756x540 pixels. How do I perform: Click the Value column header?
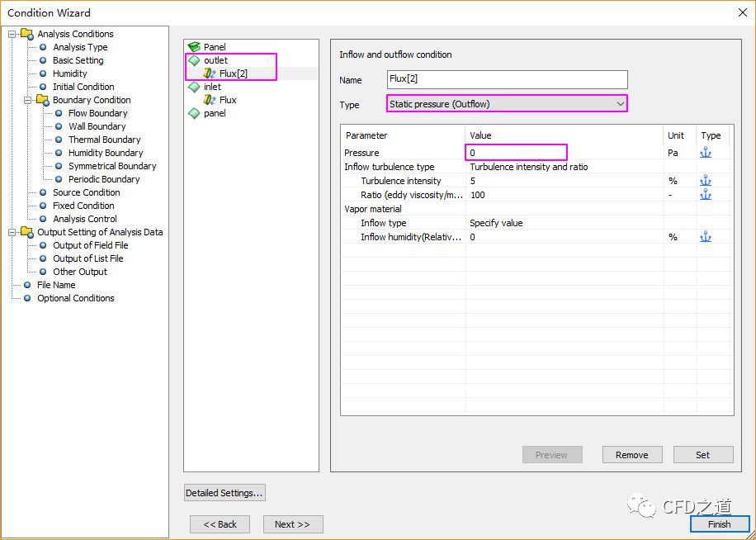tap(564, 135)
